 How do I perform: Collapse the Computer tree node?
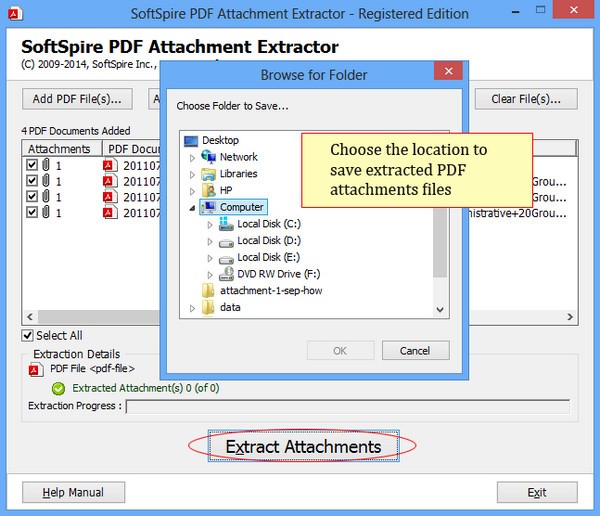pos(192,208)
